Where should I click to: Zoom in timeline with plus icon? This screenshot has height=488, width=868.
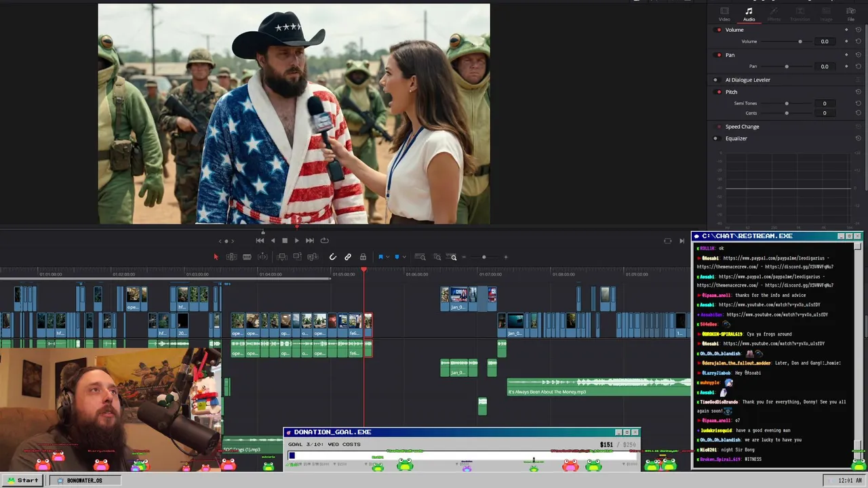pos(506,257)
